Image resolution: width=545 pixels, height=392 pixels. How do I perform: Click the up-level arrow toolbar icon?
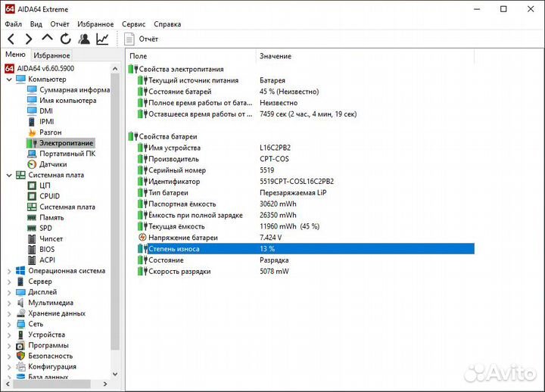click(47, 38)
